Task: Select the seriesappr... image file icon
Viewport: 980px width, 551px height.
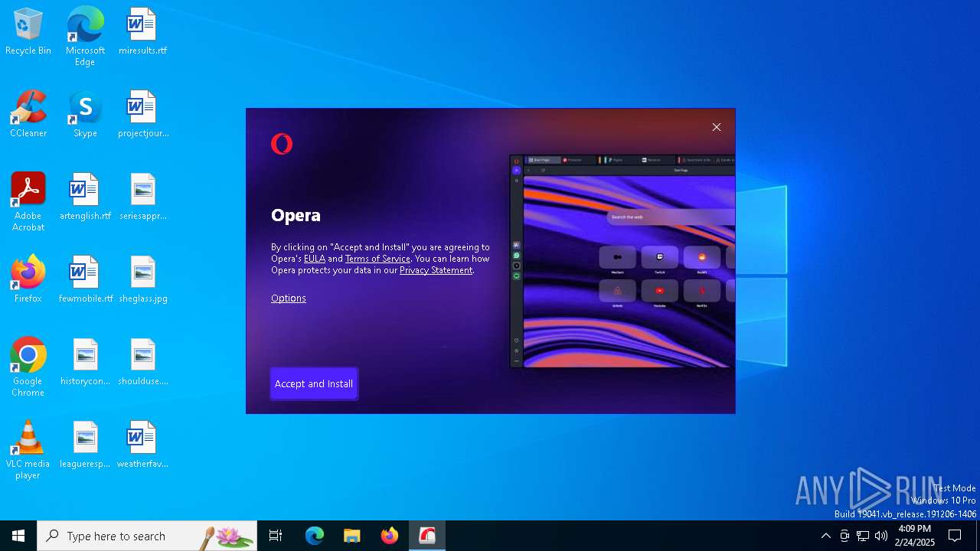Action: coord(142,197)
